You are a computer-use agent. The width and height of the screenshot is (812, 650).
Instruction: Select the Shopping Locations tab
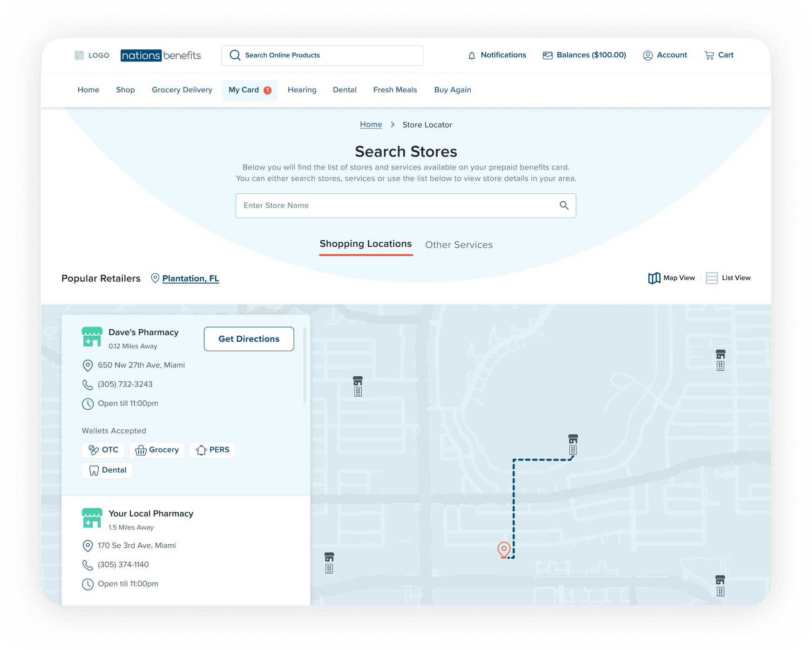pos(365,244)
